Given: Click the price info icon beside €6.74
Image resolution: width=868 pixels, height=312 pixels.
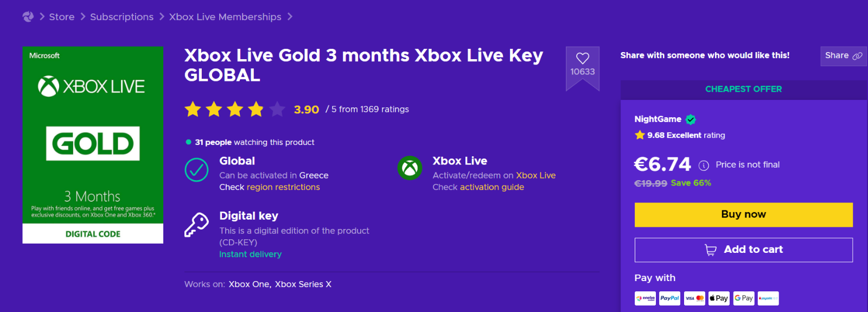Looking at the screenshot, I should click(x=704, y=165).
